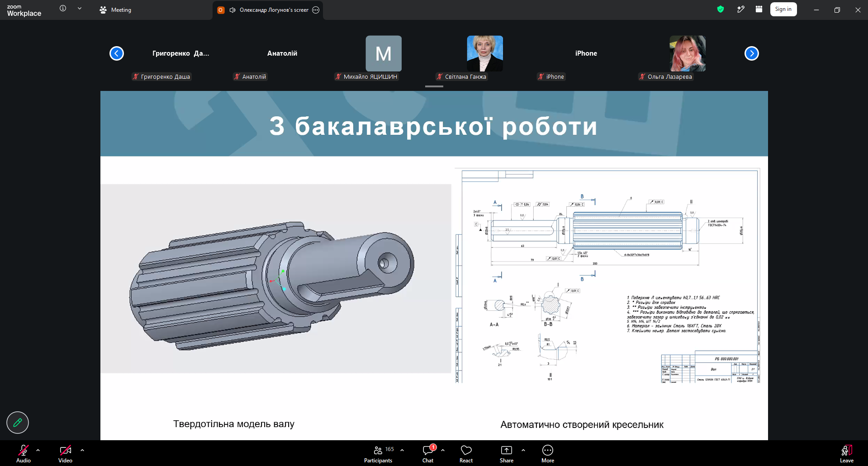
Task: Show previous participants with left arrow
Action: click(x=117, y=53)
